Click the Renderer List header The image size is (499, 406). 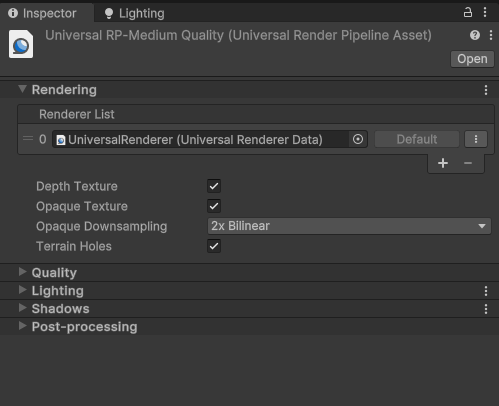click(x=256, y=114)
